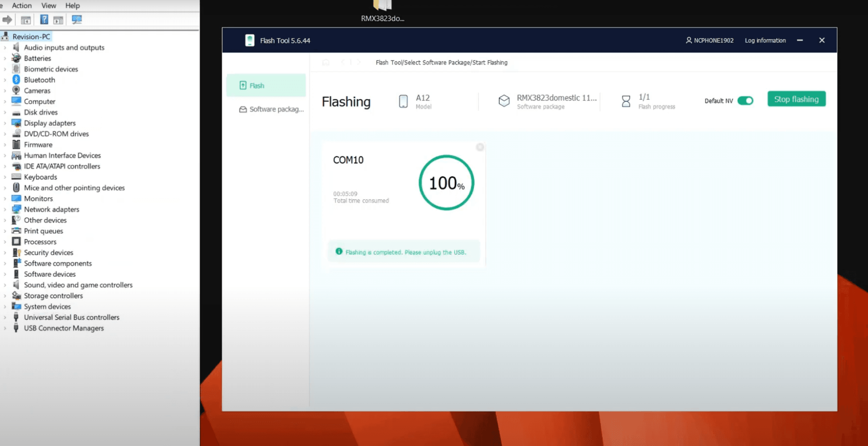Screen dimensions: 868x446
Task: Click the Human Interface Devices icon
Action: coord(16,155)
